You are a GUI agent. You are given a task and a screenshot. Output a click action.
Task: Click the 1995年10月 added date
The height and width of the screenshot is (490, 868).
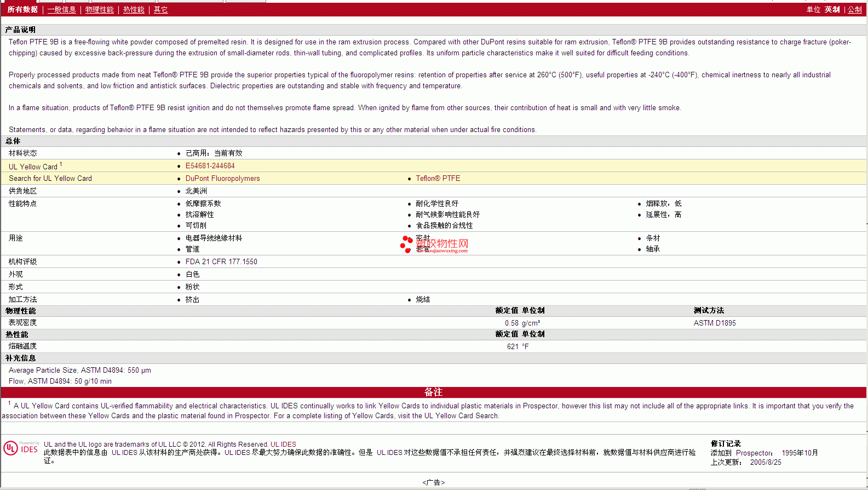pos(800,453)
